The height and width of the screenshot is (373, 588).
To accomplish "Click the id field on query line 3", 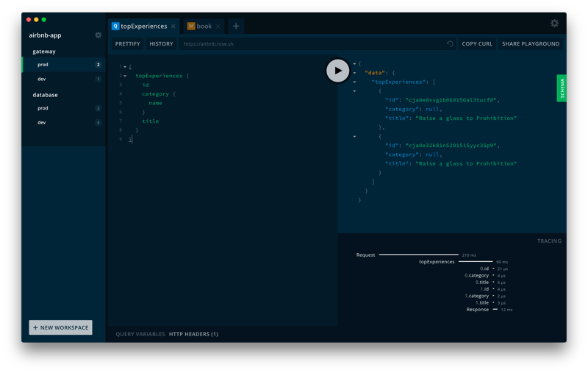I will [x=146, y=85].
